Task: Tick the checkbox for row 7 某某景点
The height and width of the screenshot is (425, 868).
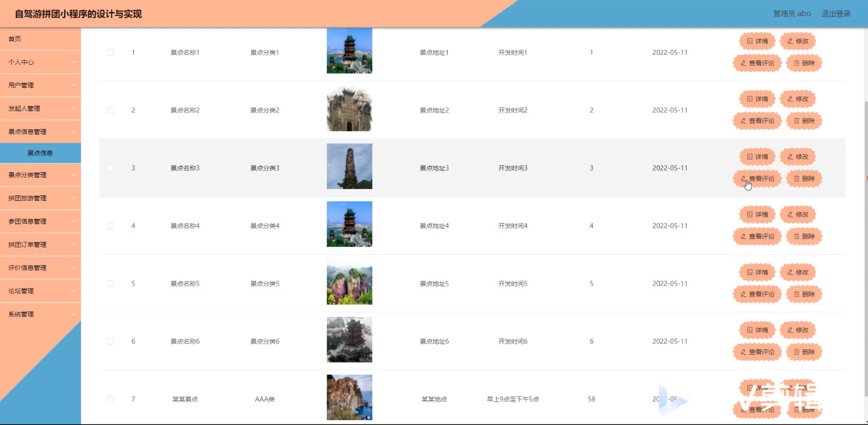Action: 111,399
